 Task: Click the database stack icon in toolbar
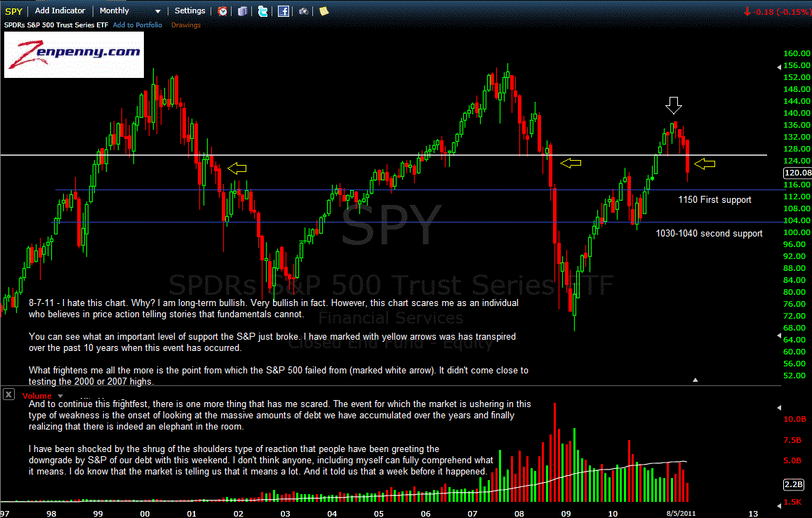pyautogui.click(x=242, y=11)
